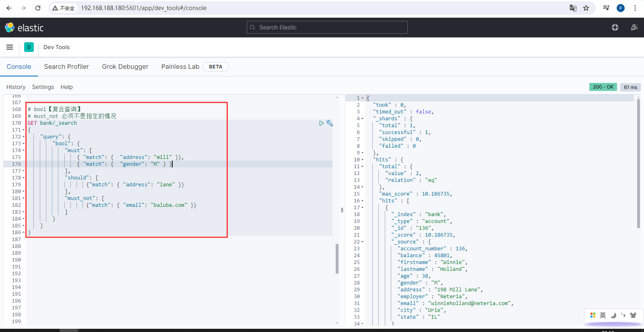Collapse the _source fold at response line 22
644x332 pixels.
tap(362, 242)
